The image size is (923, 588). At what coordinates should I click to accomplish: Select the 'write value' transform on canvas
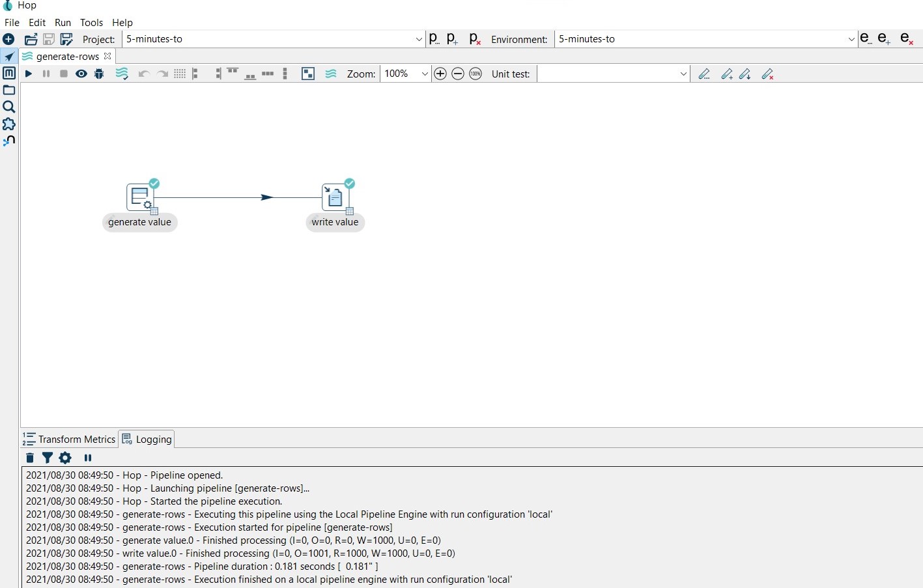pyautogui.click(x=335, y=197)
